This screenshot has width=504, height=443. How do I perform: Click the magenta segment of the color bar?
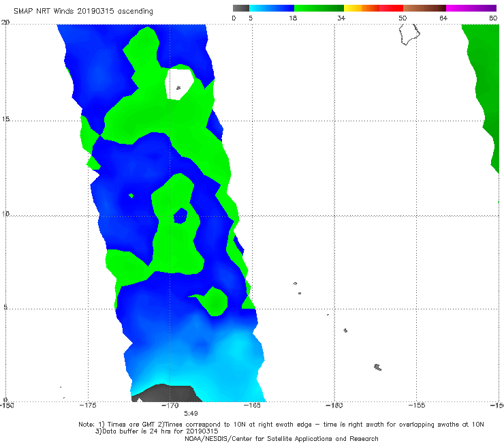471,8
